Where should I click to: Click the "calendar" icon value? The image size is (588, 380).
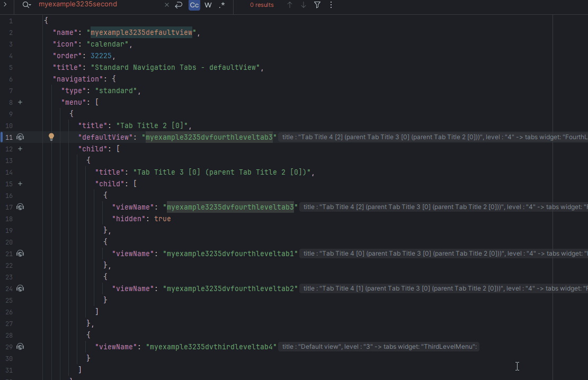pyautogui.click(x=108, y=44)
